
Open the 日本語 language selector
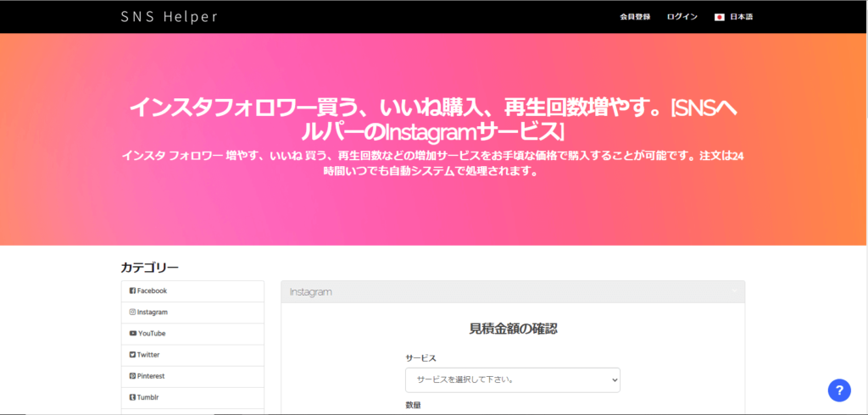[x=741, y=17]
